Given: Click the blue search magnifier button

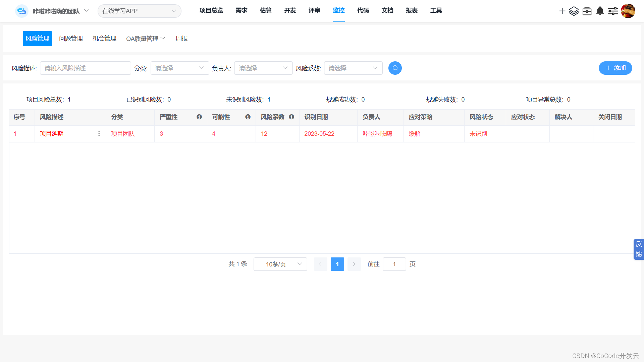Looking at the screenshot, I should (x=395, y=68).
